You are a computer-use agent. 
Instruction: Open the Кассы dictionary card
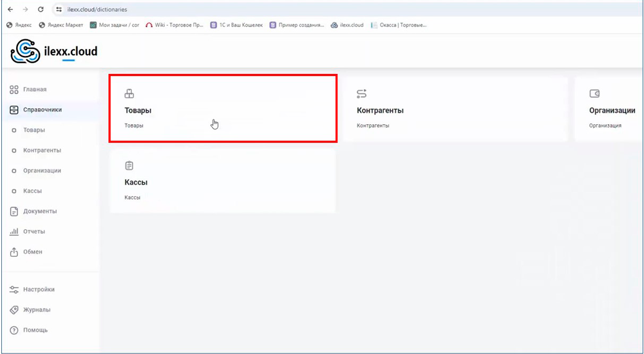coord(222,181)
